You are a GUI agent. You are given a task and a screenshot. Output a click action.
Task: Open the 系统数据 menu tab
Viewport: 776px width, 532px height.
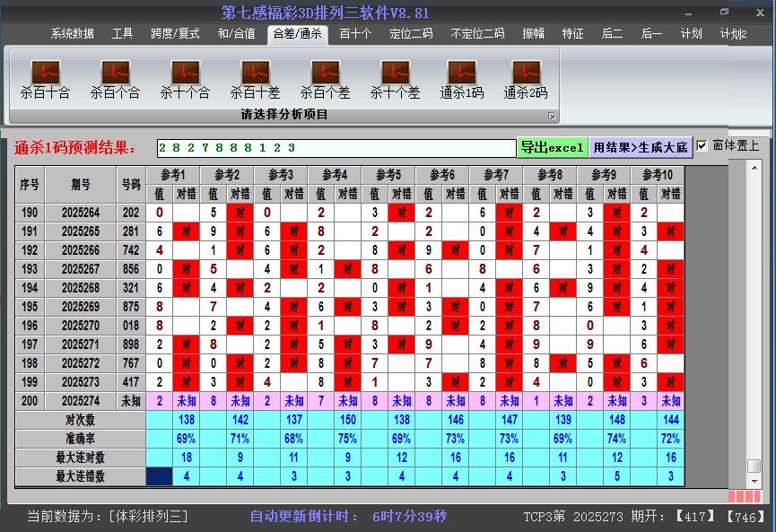72,34
